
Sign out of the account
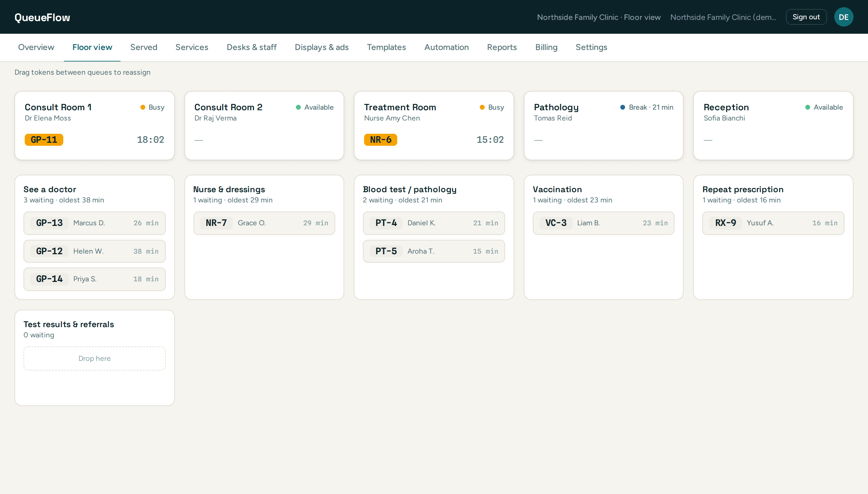tap(806, 17)
